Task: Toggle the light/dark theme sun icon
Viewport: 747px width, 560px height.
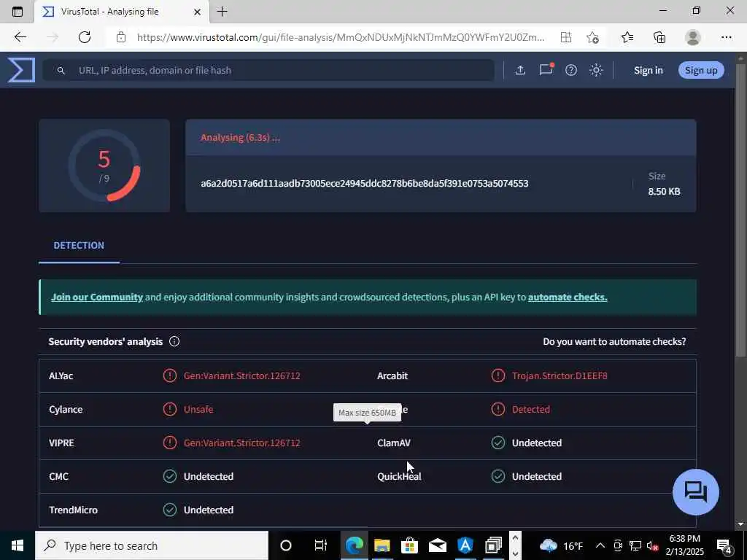Action: [596, 71]
